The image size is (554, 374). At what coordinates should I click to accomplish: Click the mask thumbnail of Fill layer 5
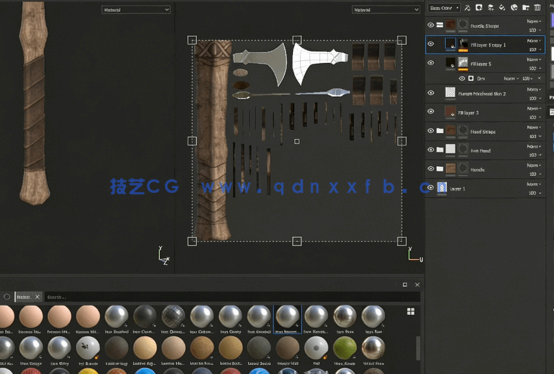pos(463,63)
